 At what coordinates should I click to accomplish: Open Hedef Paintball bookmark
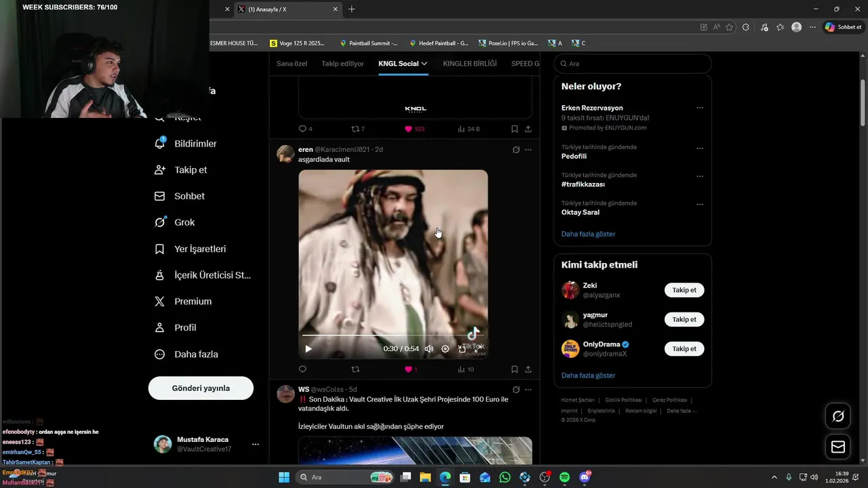438,43
